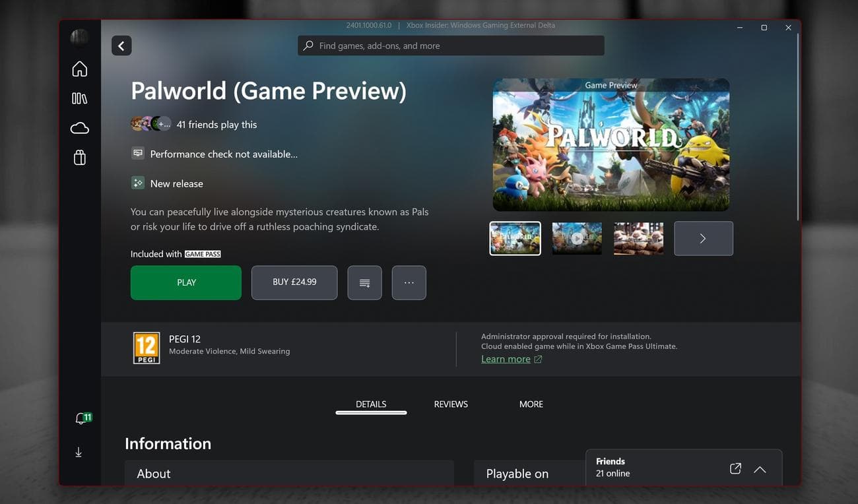Select the Palworld video thumbnail with play icon

point(576,238)
